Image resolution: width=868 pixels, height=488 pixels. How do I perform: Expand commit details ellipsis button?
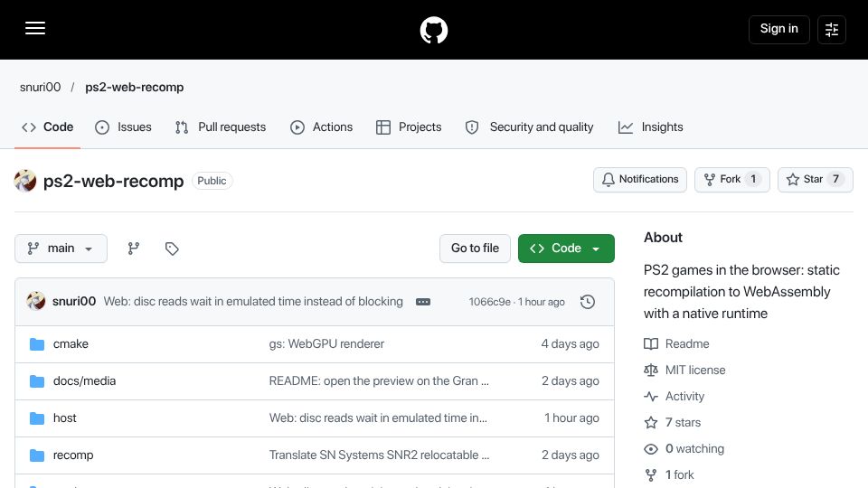pyautogui.click(x=423, y=302)
